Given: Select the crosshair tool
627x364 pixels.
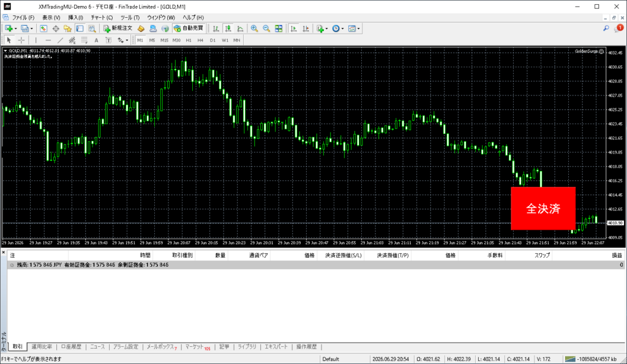Looking at the screenshot, I should 21,40.
